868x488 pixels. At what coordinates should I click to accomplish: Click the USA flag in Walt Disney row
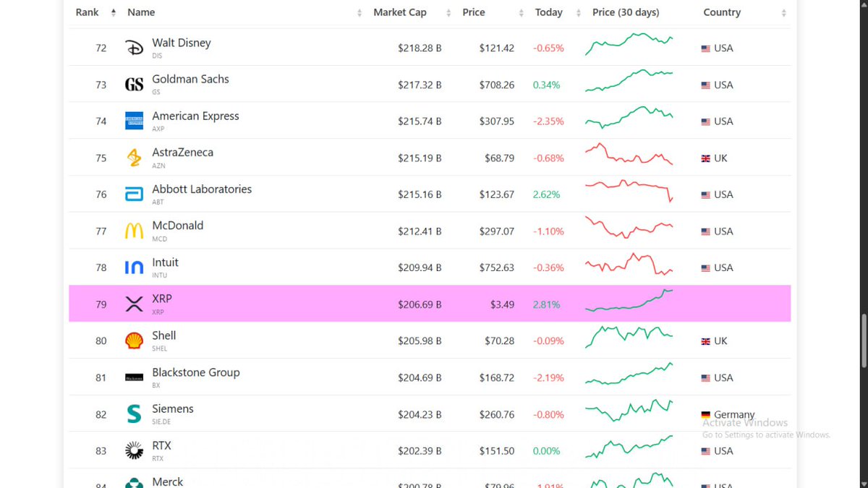pos(706,48)
